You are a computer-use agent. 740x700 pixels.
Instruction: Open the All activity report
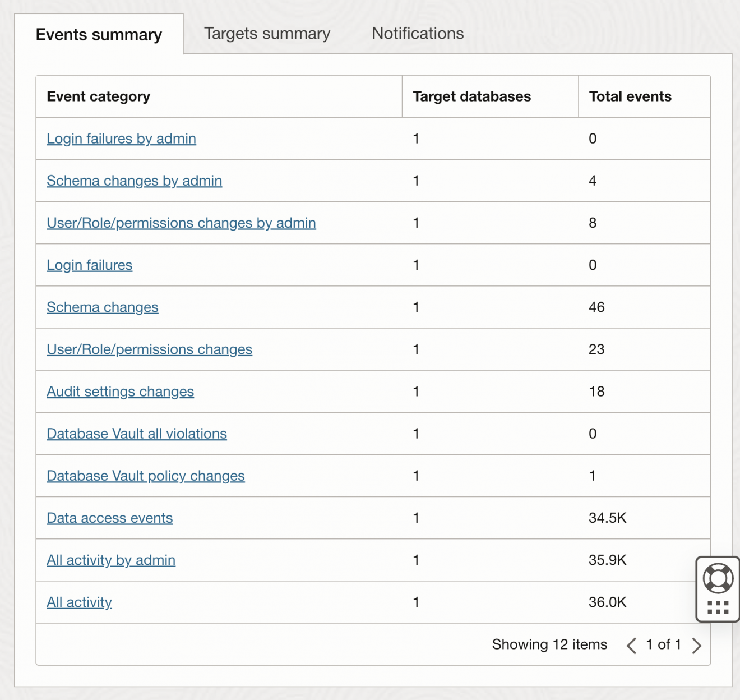pyautogui.click(x=79, y=602)
